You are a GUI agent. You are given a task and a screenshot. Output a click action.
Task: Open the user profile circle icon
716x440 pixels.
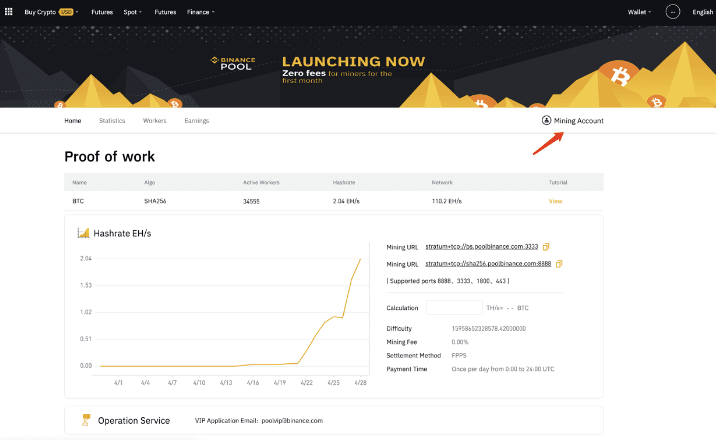[672, 12]
